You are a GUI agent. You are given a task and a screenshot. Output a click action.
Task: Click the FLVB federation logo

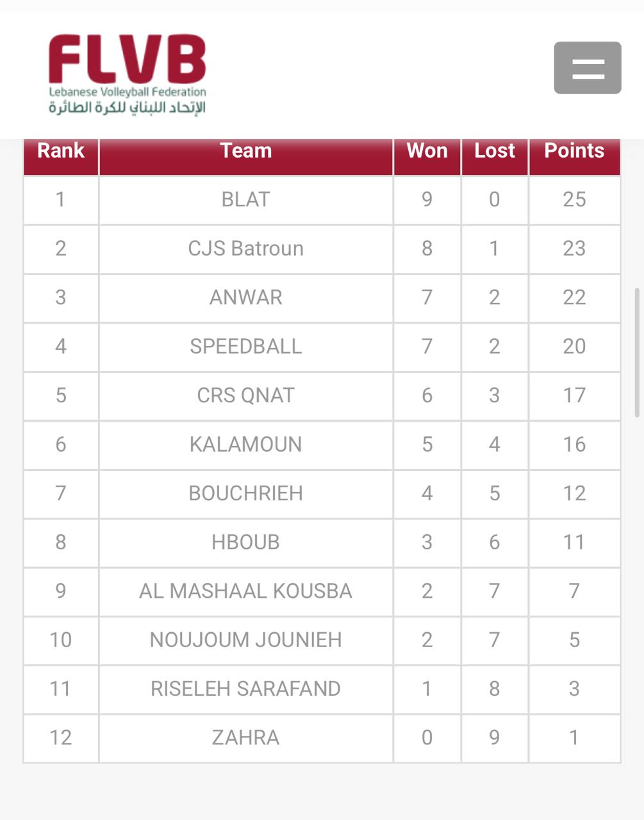coord(128,74)
